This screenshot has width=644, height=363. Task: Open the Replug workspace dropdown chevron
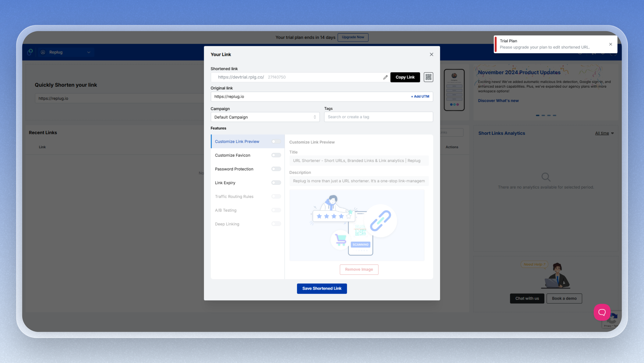click(x=88, y=52)
